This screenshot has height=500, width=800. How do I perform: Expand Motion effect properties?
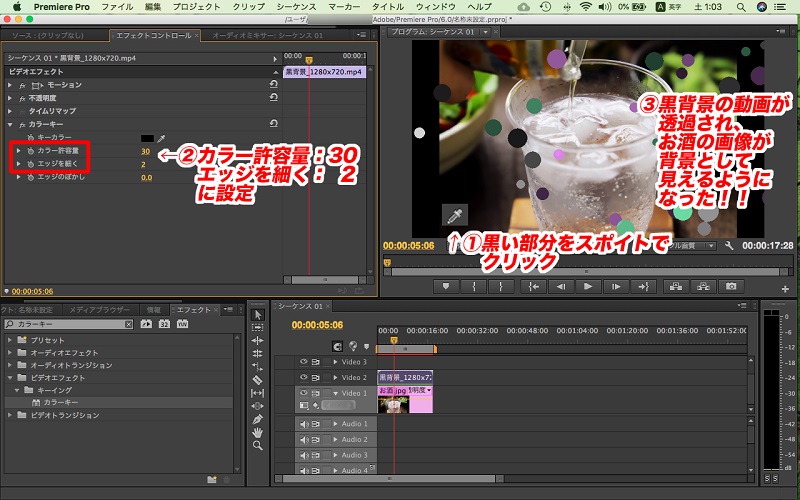point(10,85)
